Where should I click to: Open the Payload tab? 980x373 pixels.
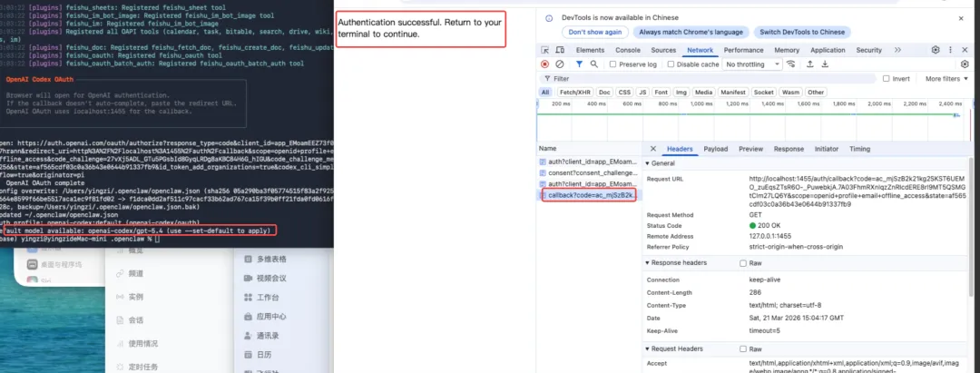click(x=716, y=149)
